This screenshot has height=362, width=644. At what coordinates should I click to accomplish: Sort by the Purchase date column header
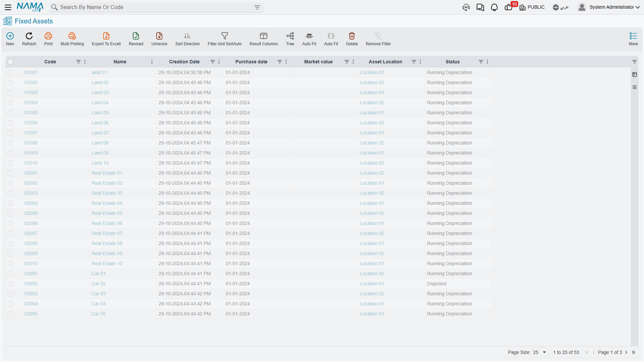[x=251, y=62]
